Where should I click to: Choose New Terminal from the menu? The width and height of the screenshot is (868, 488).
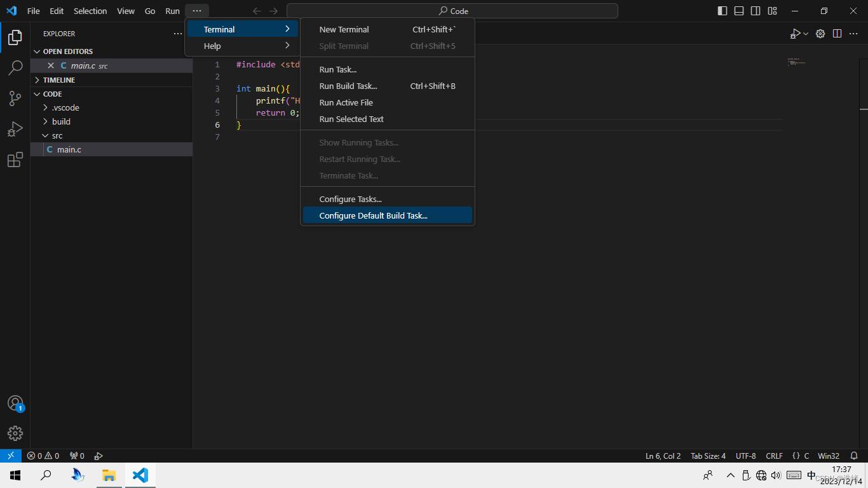pos(344,30)
